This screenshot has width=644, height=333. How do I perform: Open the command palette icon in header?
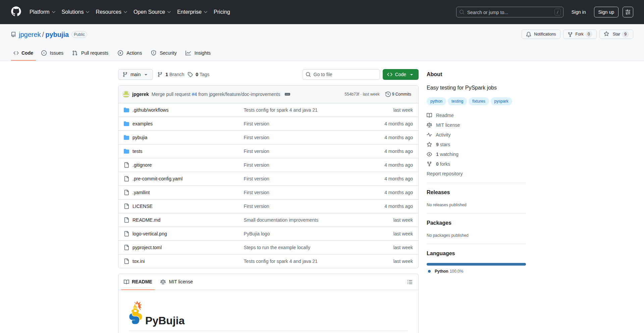628,12
